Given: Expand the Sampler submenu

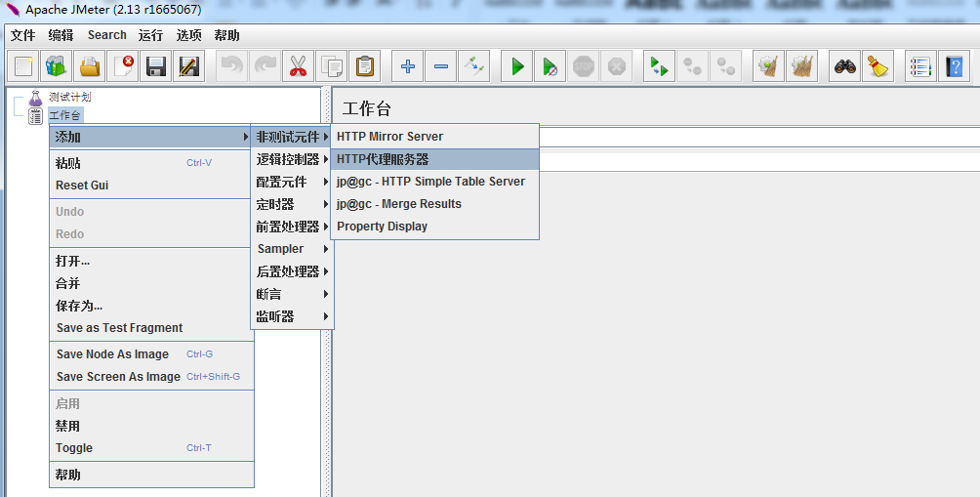Looking at the screenshot, I should 292,249.
